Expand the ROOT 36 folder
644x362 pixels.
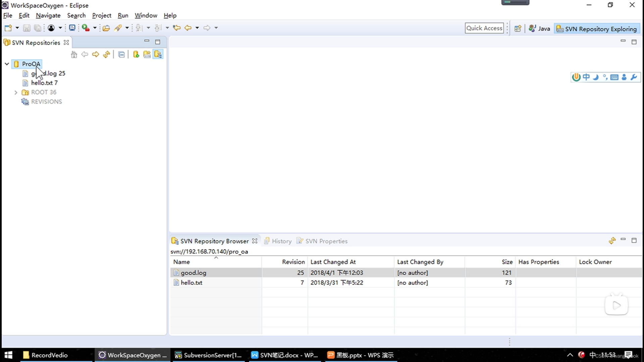16,92
